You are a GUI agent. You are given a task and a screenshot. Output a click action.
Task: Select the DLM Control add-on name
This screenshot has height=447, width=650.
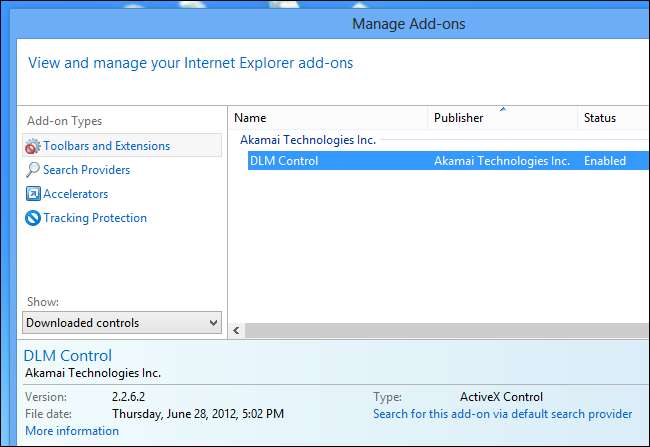[284, 161]
